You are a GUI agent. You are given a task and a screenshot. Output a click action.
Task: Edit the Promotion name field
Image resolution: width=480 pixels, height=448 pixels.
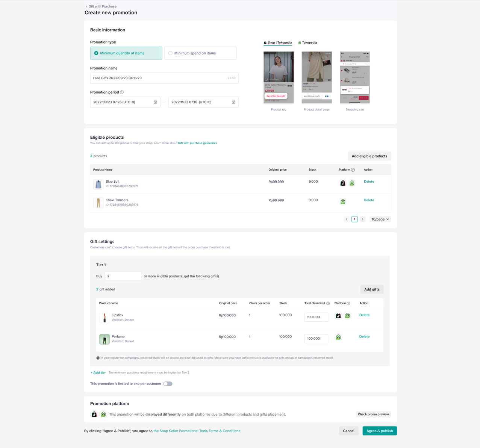pos(164,78)
